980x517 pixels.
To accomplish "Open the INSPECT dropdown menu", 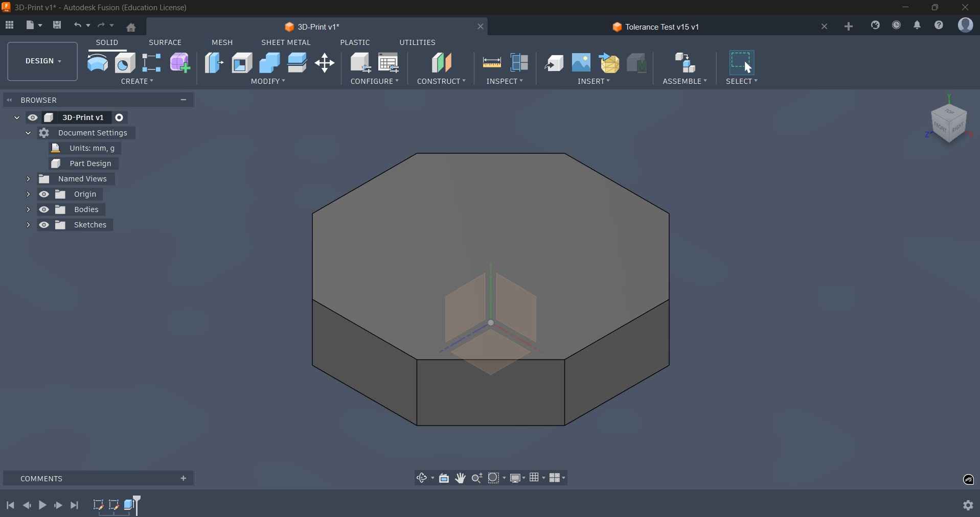I will (x=505, y=81).
